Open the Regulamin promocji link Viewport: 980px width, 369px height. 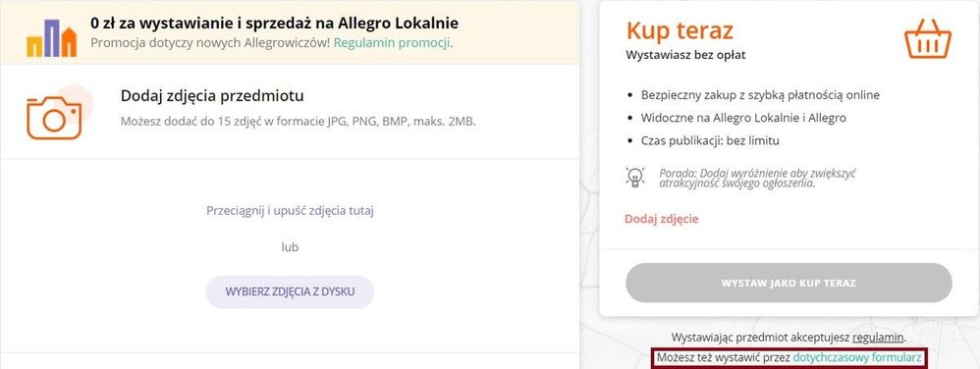pyautogui.click(x=392, y=43)
